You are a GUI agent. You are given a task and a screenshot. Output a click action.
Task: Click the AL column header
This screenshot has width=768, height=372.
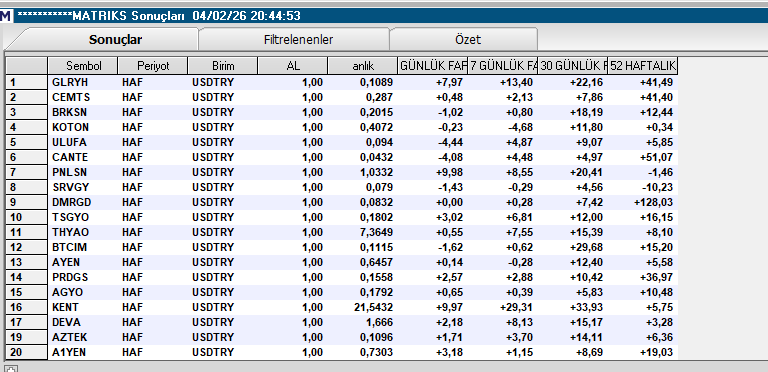tap(293, 66)
